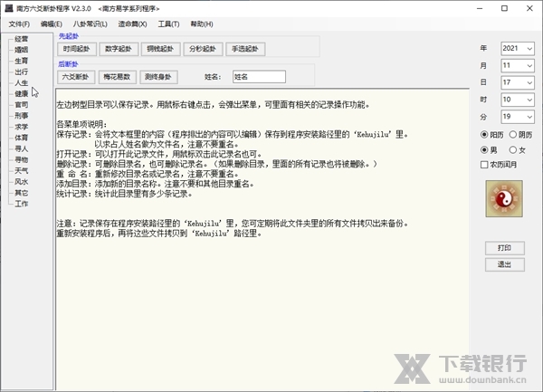Image resolution: width=543 pixels, height=392 pixels.
Task: Select the 人生 tree item
Action: (21, 83)
